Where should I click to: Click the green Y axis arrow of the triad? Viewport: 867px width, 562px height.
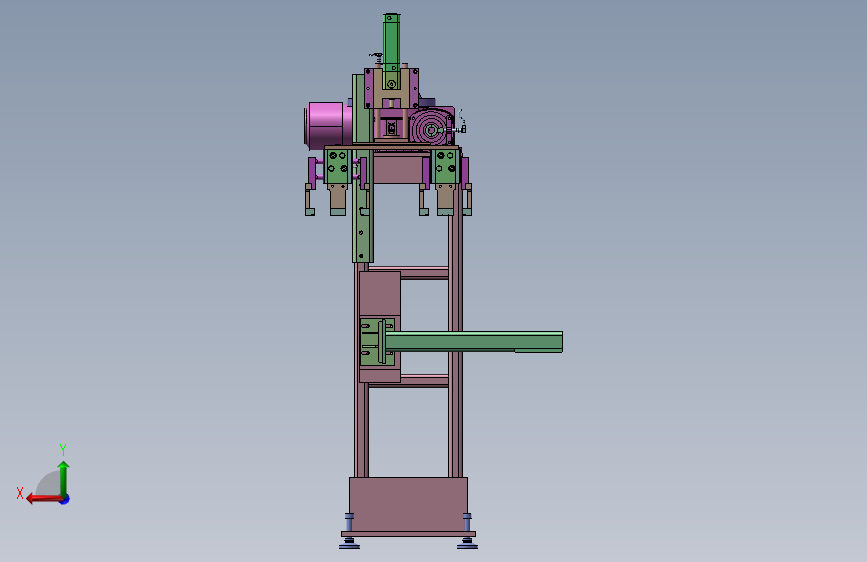click(64, 478)
